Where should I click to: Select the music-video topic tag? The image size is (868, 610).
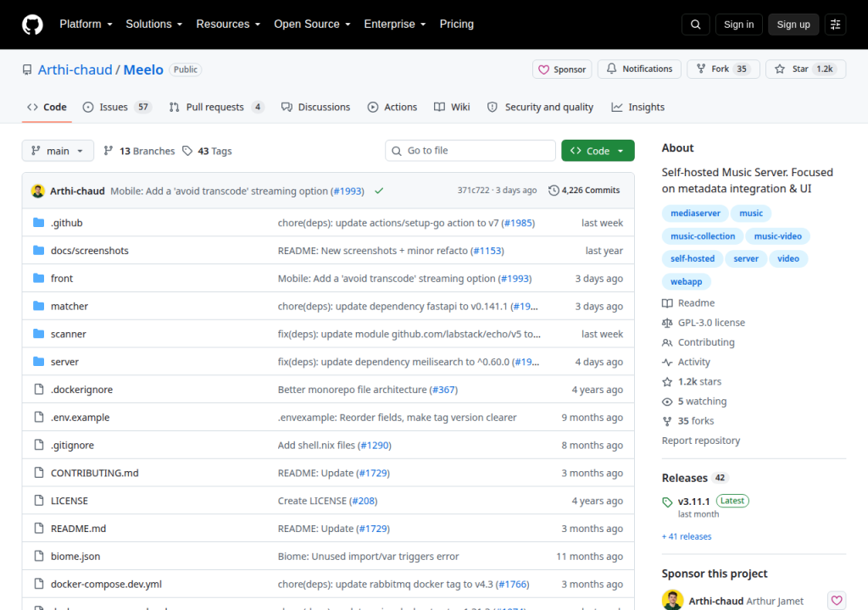click(x=777, y=236)
